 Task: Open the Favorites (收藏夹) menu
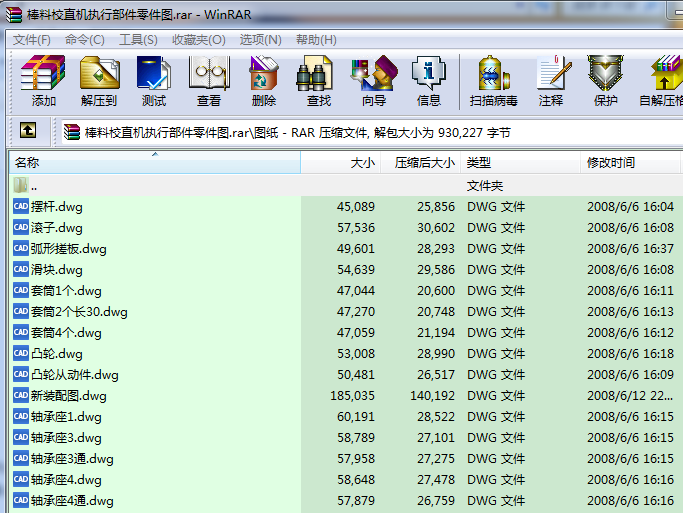point(199,40)
